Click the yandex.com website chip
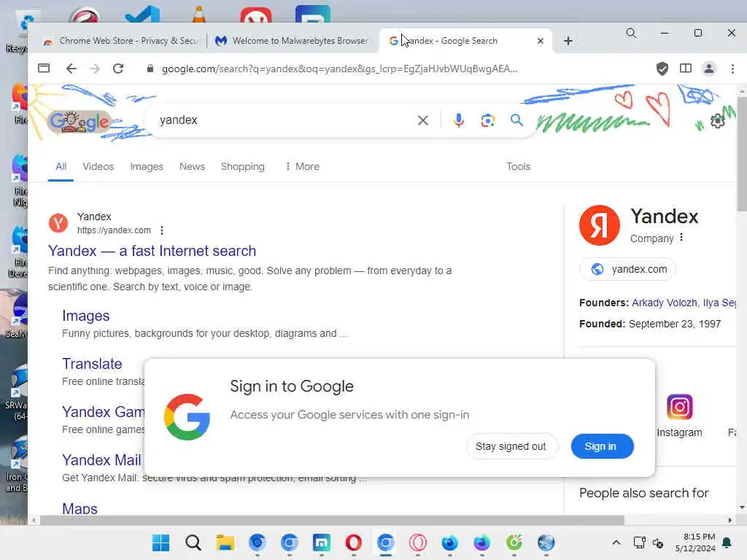 [x=627, y=269]
